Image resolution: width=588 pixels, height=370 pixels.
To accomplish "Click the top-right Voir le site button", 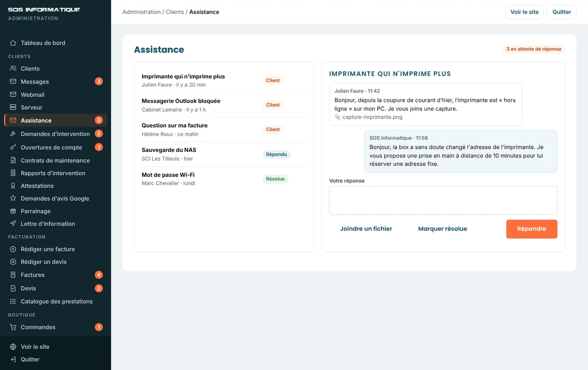I will point(524,12).
